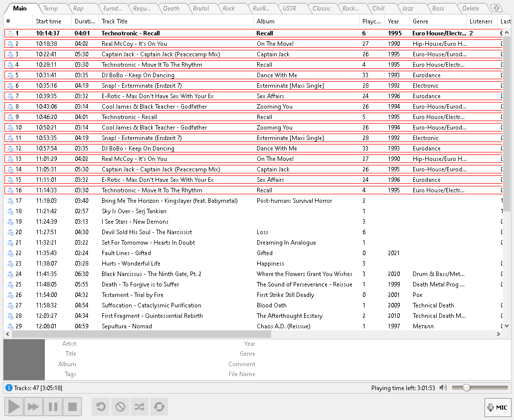The image size is (514, 420).
Task: Click the track icon of row 5
Action: pyautogui.click(x=10, y=75)
